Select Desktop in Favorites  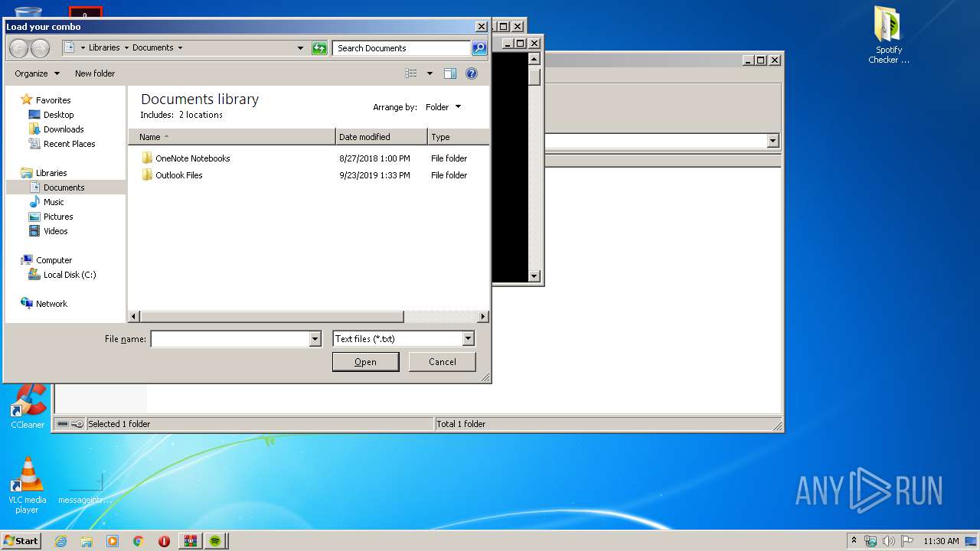click(x=58, y=115)
